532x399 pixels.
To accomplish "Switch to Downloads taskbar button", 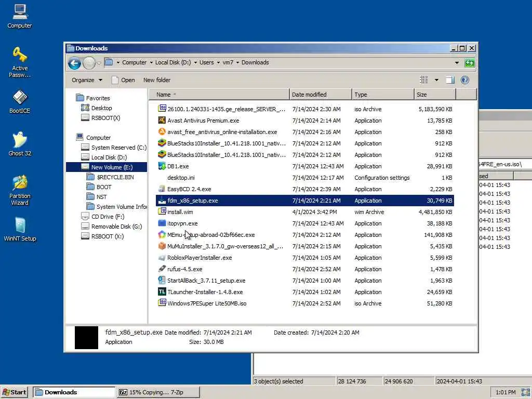I will [x=74, y=392].
